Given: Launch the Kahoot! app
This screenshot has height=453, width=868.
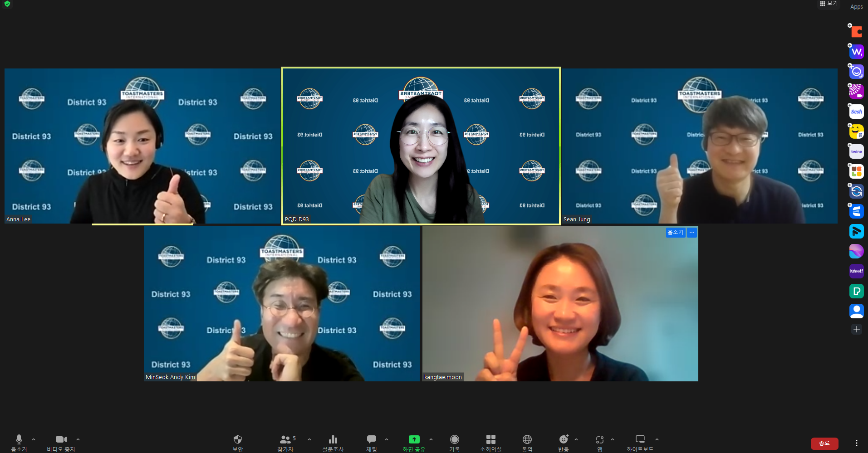Looking at the screenshot, I should click(x=856, y=271).
